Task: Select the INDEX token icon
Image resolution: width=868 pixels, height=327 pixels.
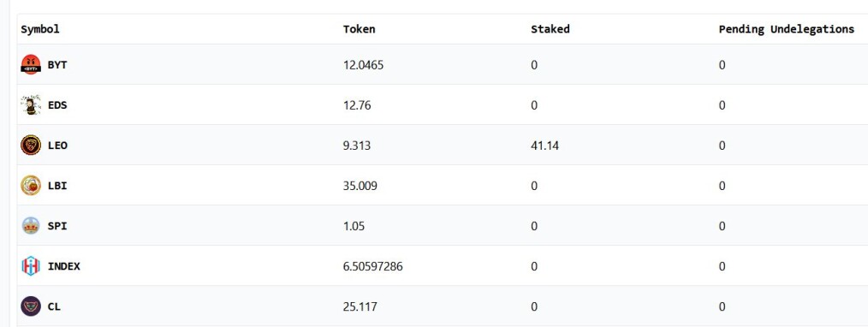Action: (31, 266)
